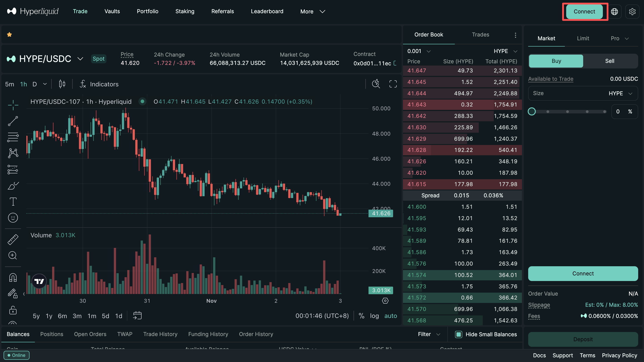Select the trend line drawing tool

13,121
